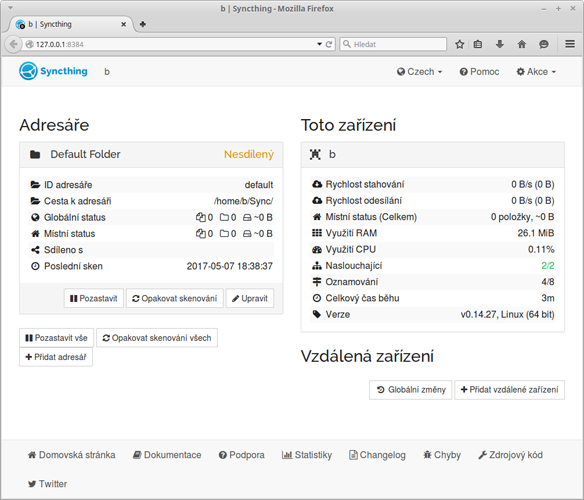This screenshot has height=500, width=584.
Task: Collapse the 'b' device panel header
Action: pos(432,155)
